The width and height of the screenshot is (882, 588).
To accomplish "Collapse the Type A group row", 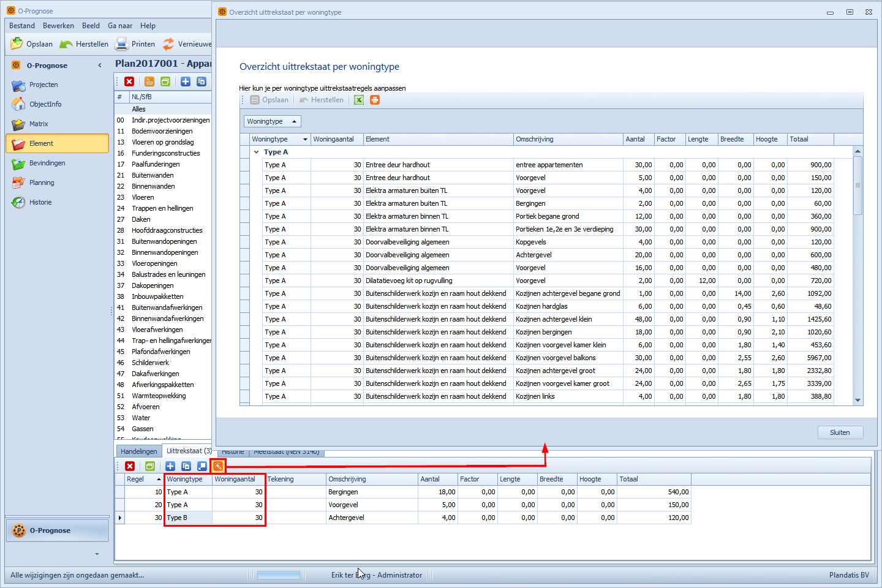I will pos(257,152).
